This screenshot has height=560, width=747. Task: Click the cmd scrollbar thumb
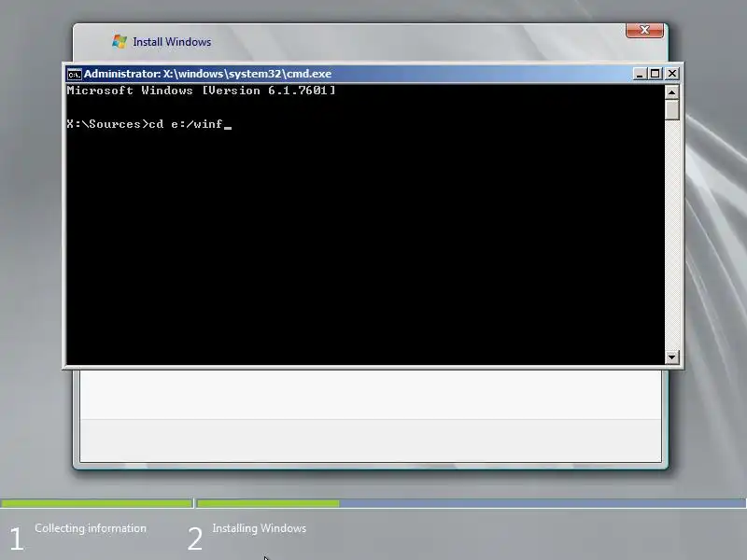tap(671, 109)
